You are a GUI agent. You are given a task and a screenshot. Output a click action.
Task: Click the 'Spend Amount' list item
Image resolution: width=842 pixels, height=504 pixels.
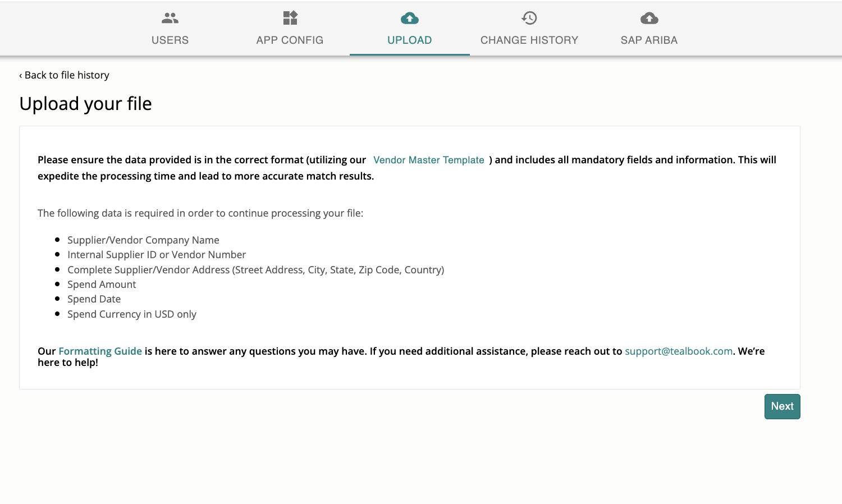pyautogui.click(x=102, y=285)
